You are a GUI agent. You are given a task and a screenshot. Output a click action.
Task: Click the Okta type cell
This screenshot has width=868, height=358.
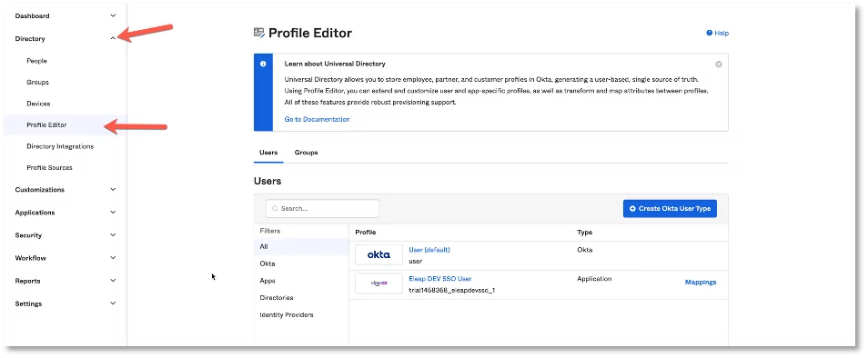click(584, 250)
